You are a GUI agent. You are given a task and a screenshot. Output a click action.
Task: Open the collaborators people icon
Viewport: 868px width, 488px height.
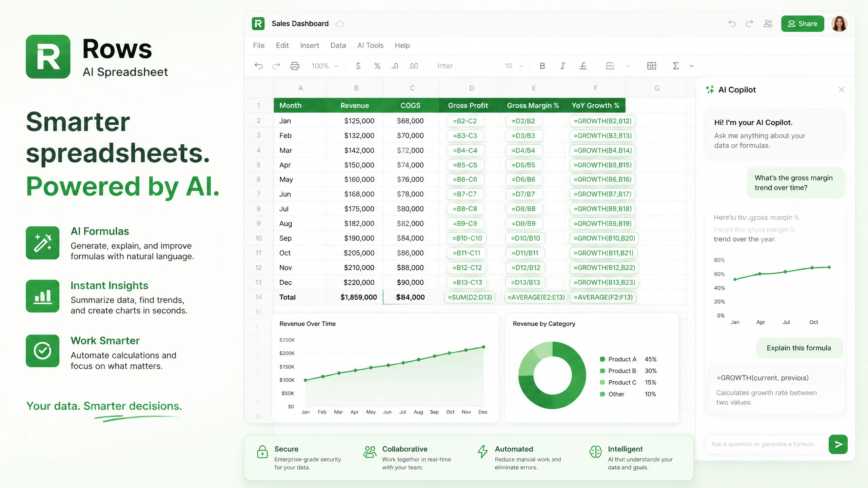pos(768,24)
